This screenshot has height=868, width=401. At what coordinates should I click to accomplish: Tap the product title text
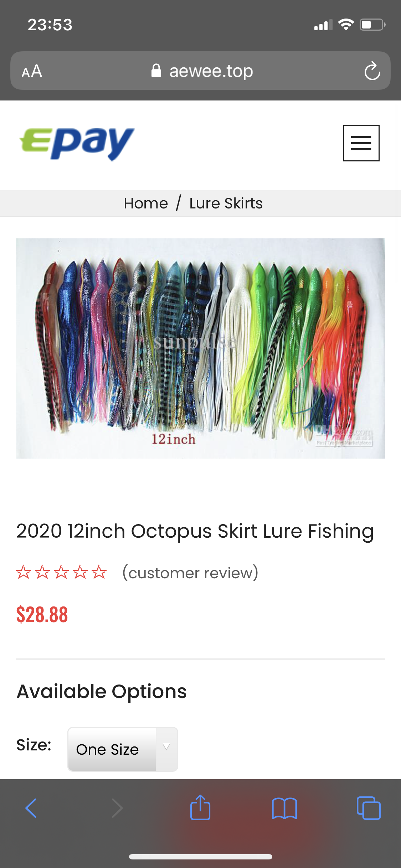pos(195,531)
